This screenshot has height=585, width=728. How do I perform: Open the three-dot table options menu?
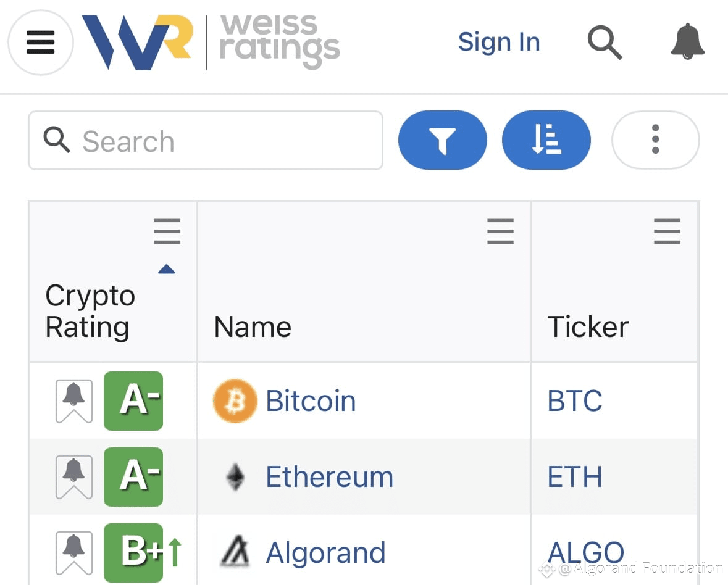(655, 140)
